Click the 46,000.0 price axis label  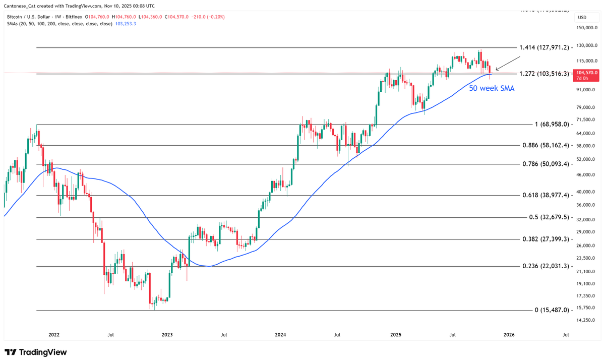point(586,175)
